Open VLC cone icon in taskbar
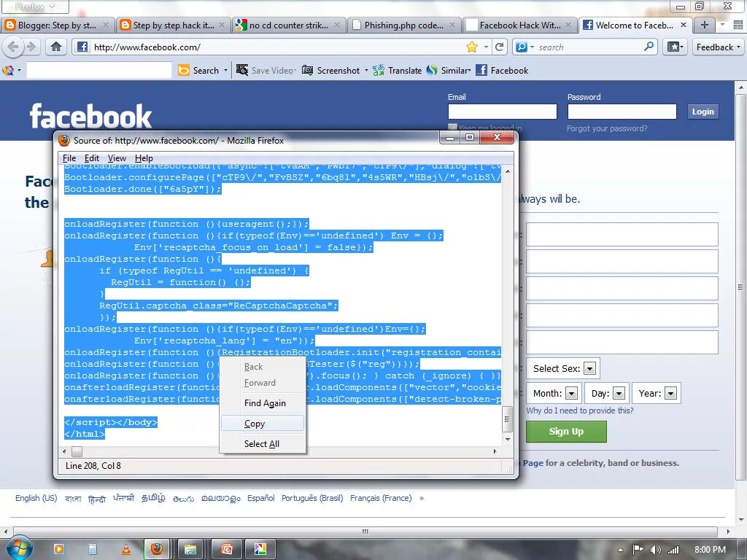The height and width of the screenshot is (560, 747). [x=126, y=549]
